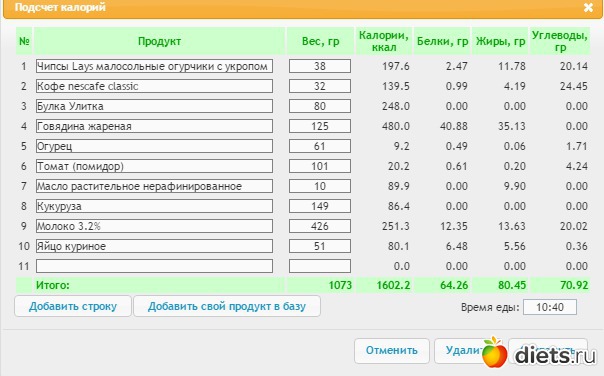The image size is (604, 376).
Task: Click the diets.ru apple logo icon
Action: click(x=494, y=352)
